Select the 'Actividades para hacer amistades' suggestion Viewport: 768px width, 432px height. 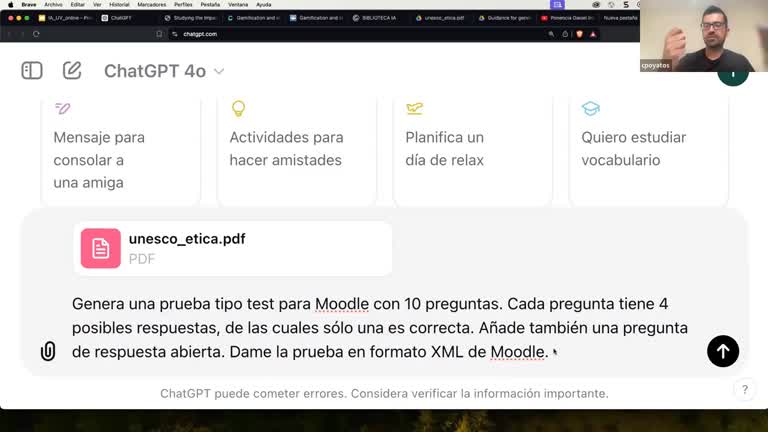(297, 152)
